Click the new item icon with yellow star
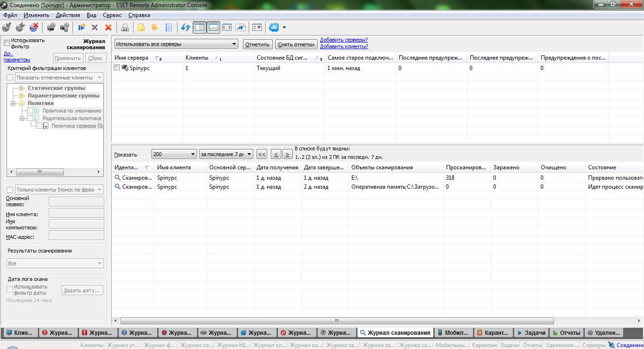 point(82,27)
